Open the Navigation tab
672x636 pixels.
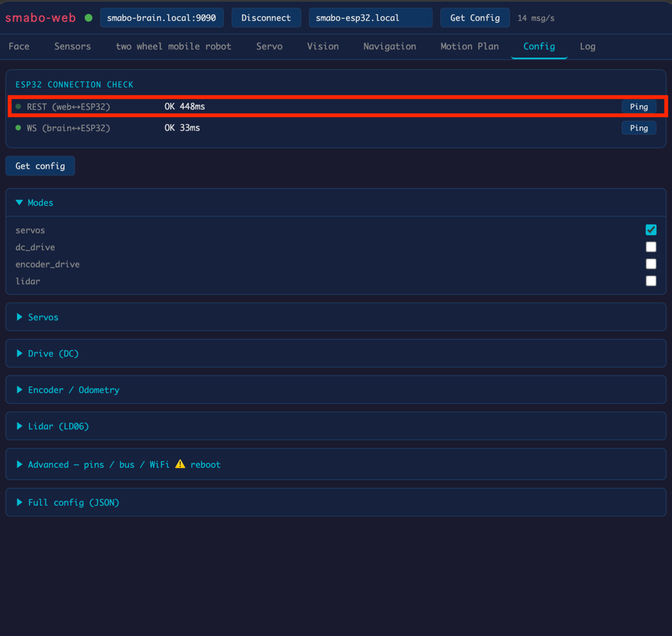click(390, 47)
